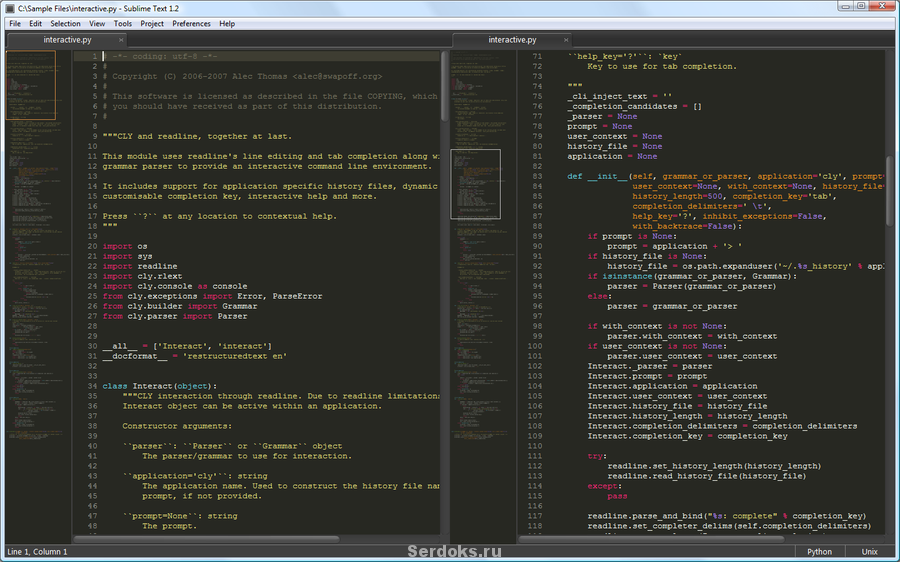Open the Project menu
Viewport: 900px width, 562px height.
(x=152, y=24)
